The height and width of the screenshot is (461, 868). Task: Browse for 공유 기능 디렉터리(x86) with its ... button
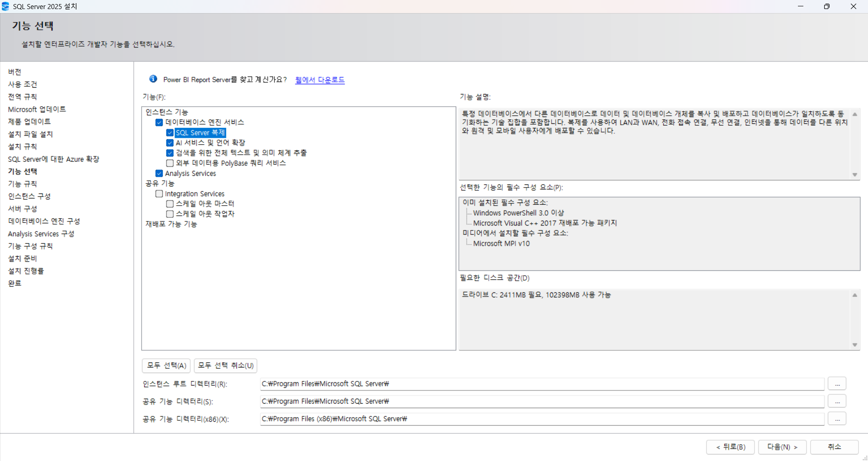coord(837,419)
